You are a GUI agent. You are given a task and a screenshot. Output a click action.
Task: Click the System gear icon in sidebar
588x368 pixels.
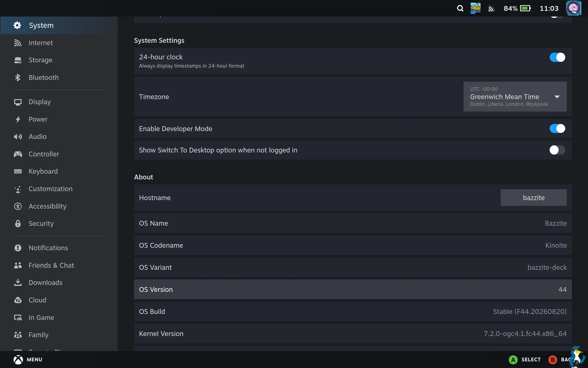tap(17, 25)
